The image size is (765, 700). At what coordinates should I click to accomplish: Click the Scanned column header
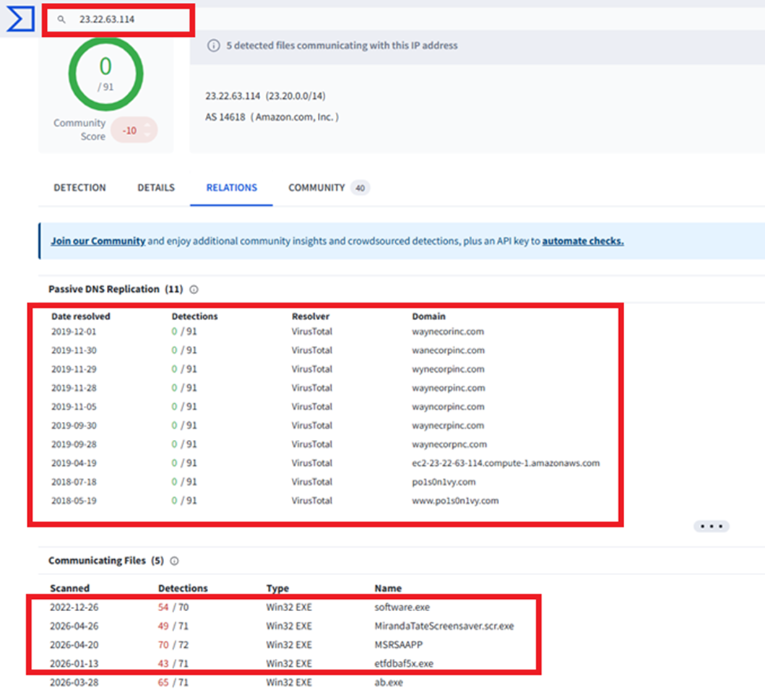coord(70,588)
